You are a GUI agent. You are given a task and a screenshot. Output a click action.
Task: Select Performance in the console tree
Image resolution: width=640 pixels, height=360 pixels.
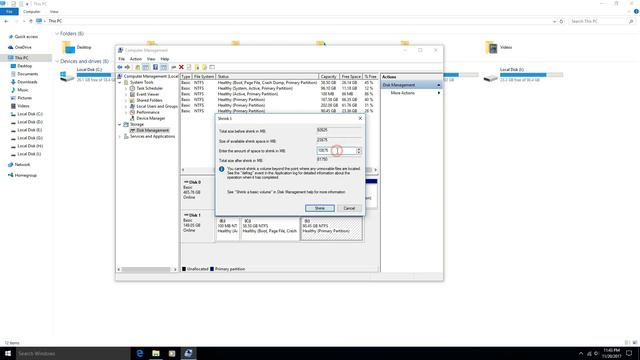pyautogui.click(x=148, y=112)
